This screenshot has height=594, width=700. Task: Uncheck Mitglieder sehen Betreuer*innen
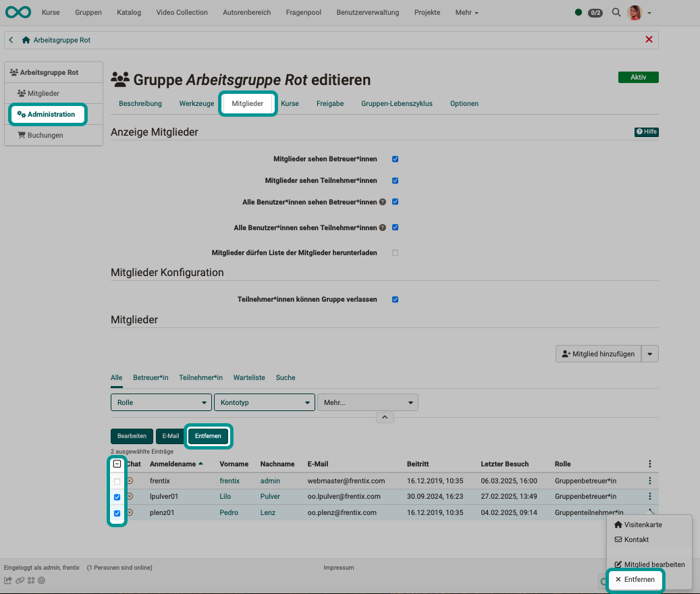tap(396, 159)
